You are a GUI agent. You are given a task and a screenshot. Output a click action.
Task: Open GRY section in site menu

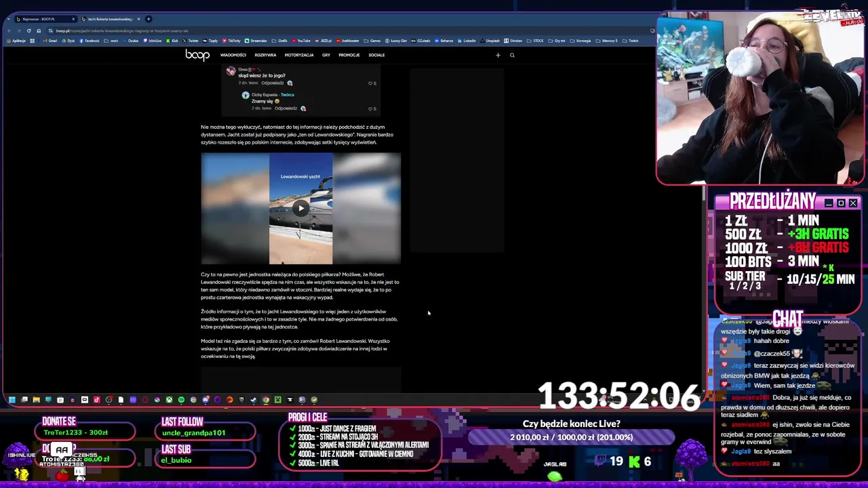click(x=326, y=55)
